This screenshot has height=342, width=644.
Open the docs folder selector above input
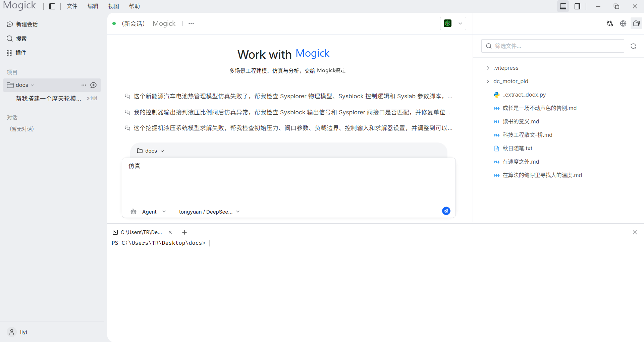150,151
